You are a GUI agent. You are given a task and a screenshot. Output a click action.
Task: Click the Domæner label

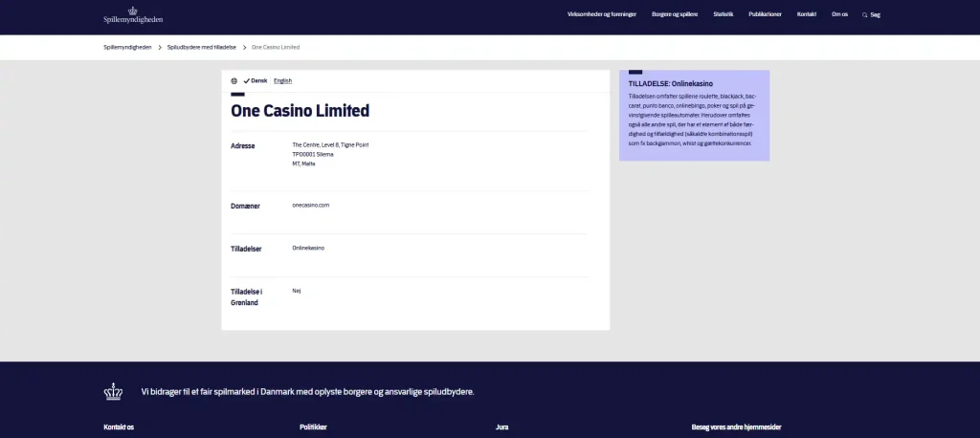pos(245,207)
